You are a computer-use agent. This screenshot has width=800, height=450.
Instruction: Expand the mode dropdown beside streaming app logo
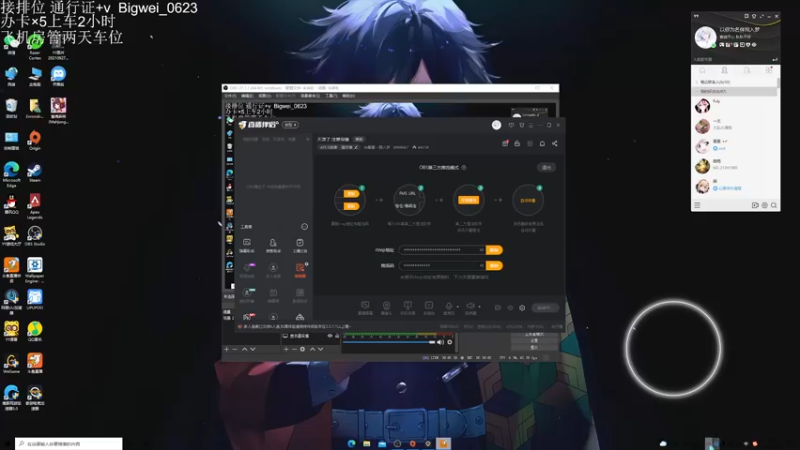290,125
